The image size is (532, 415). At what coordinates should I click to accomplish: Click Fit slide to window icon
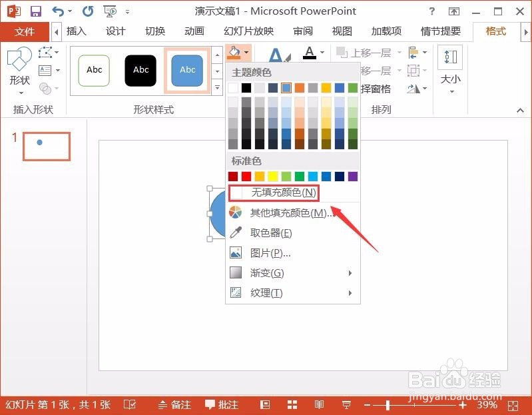coord(513,406)
